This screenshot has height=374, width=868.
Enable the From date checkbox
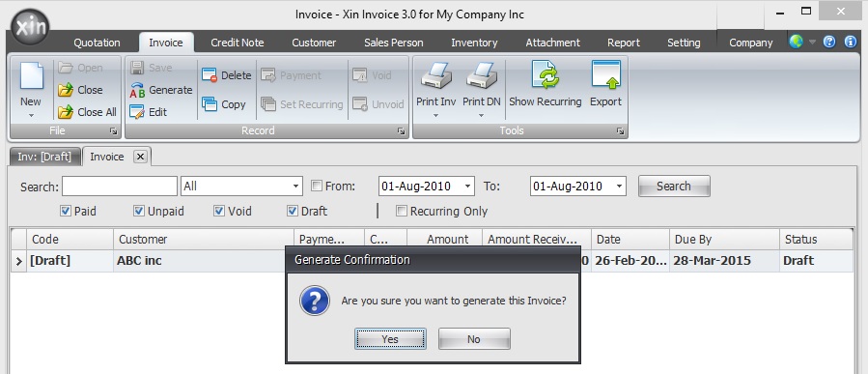point(316,187)
